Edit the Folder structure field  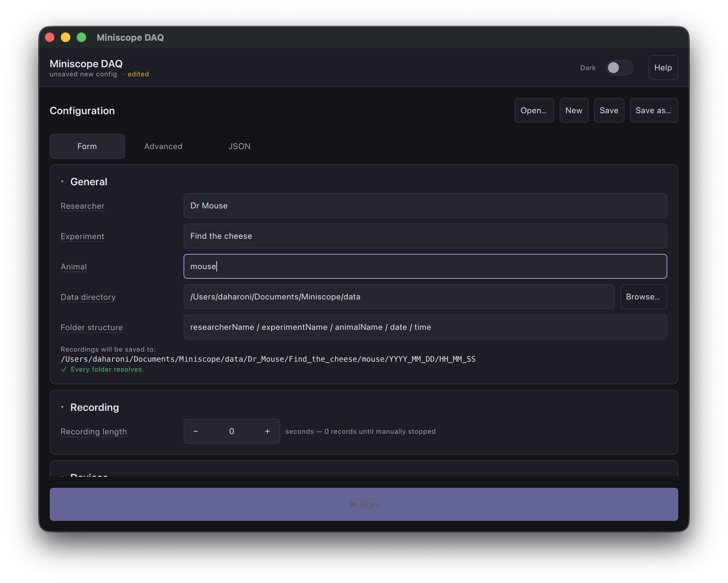point(425,327)
